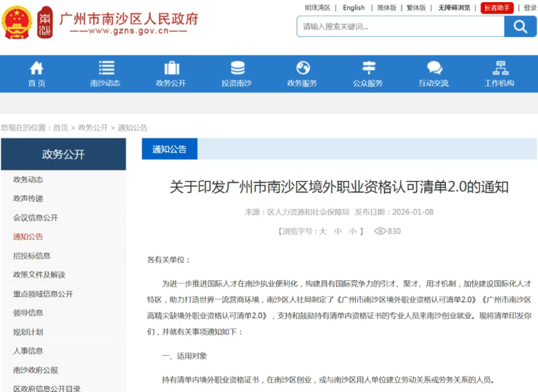The height and width of the screenshot is (392, 538).
Task: Select 招投标信息 in left sidebar
Action: (x=32, y=256)
